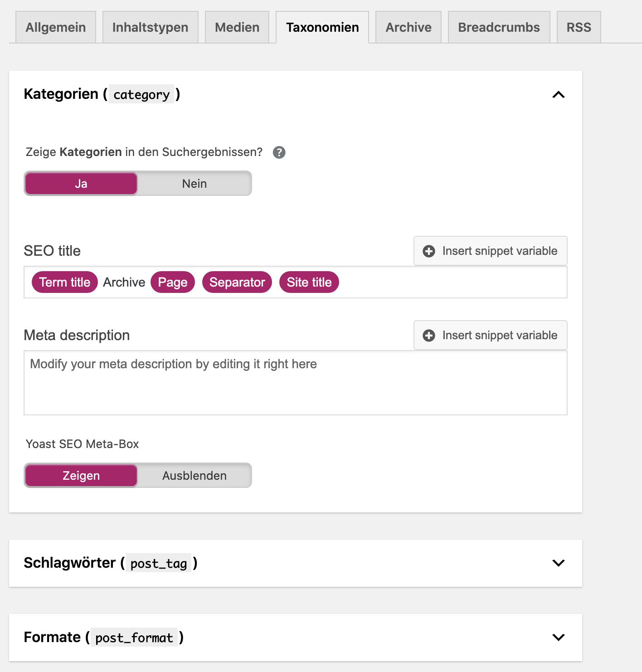This screenshot has width=642, height=672.
Task: Choose Ausblenden for Yoast SEO Meta-Box
Action: tap(195, 476)
